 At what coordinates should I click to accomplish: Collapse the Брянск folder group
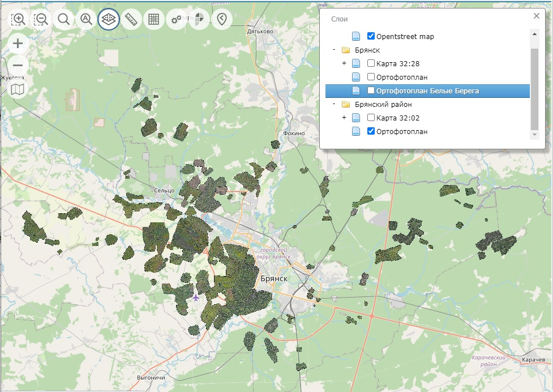pyautogui.click(x=335, y=50)
